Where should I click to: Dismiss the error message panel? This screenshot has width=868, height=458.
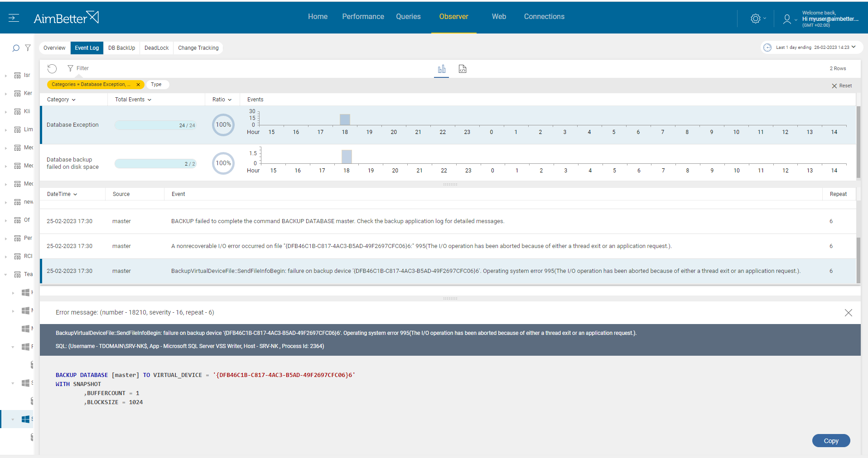(x=848, y=313)
